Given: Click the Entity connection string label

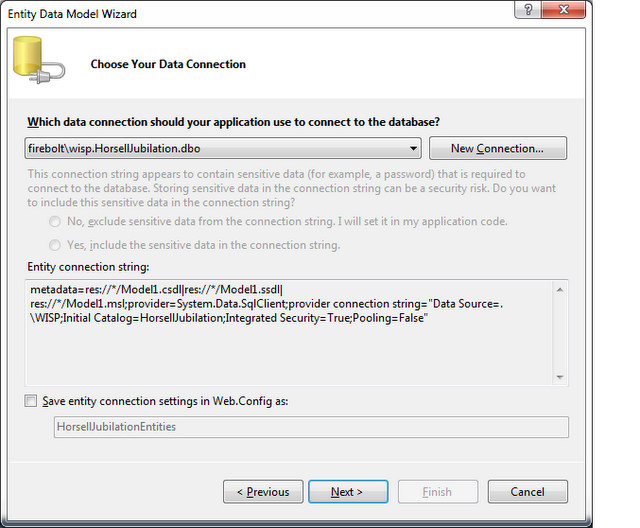Looking at the screenshot, I should click(88, 267).
